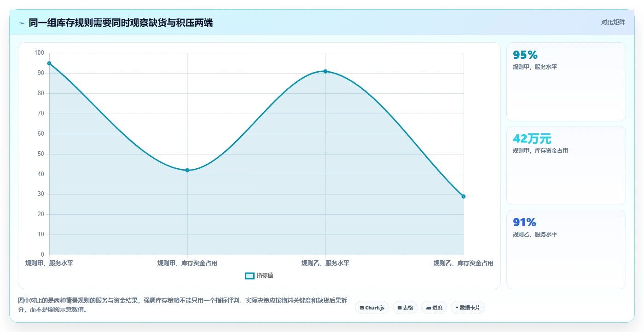Select the 数据卡片 tag button
644x332 pixels.
[468, 308]
